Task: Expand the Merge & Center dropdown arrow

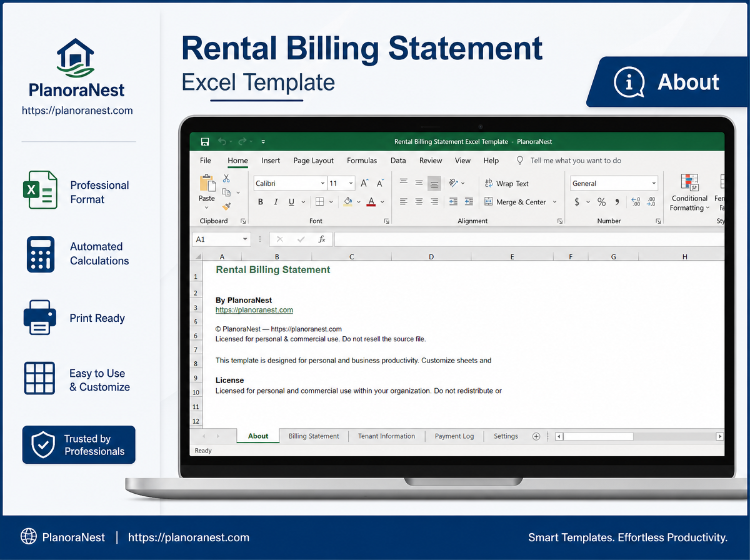Action: tap(555, 202)
